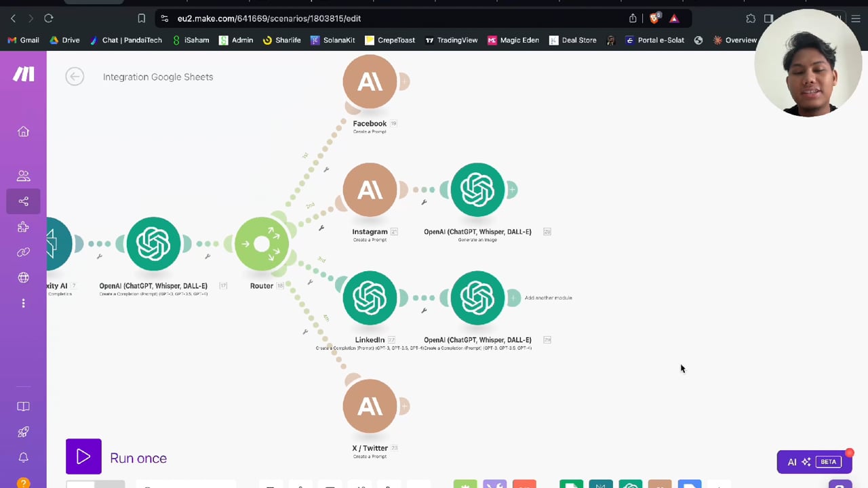Select the Instagram Anthropic module
868x488 pixels.
(370, 190)
